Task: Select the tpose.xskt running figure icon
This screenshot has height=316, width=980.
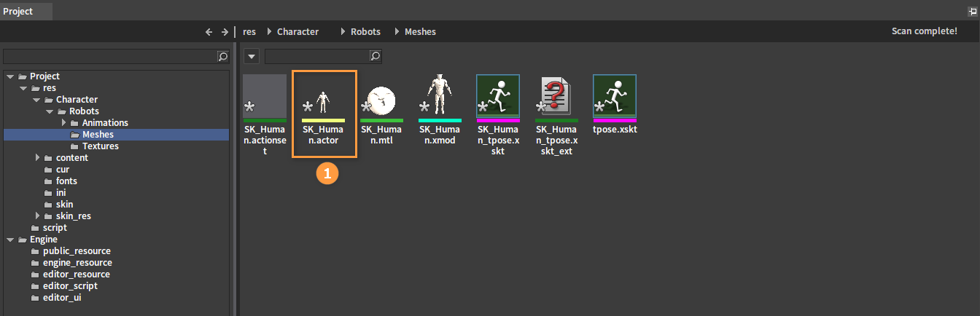Action: pyautogui.click(x=615, y=97)
